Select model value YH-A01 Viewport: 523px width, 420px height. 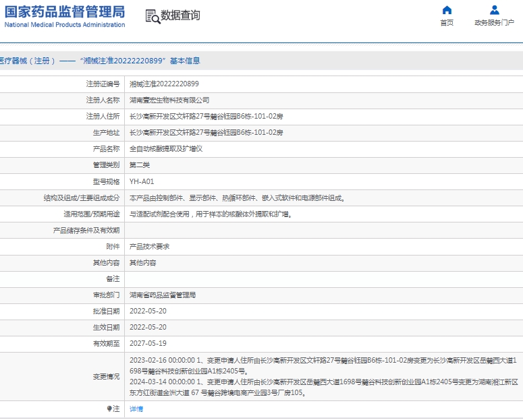(x=142, y=181)
